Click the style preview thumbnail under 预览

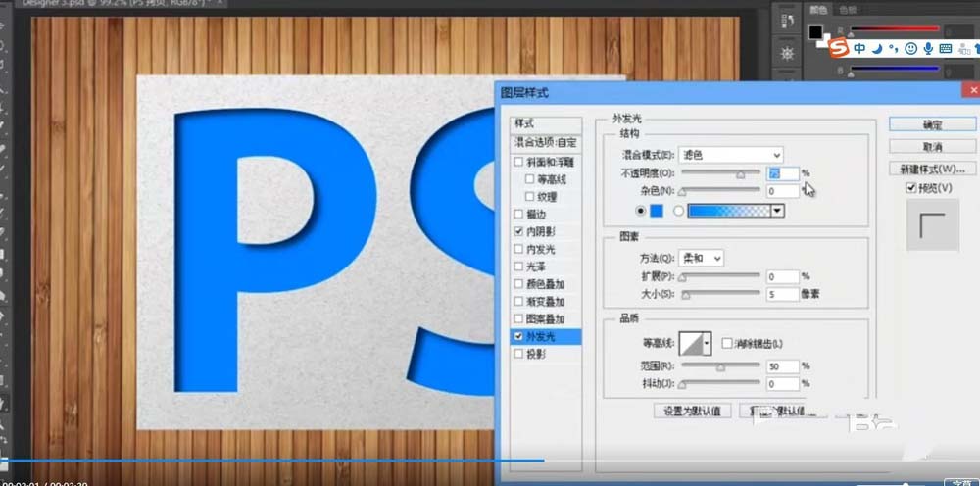coord(933,225)
